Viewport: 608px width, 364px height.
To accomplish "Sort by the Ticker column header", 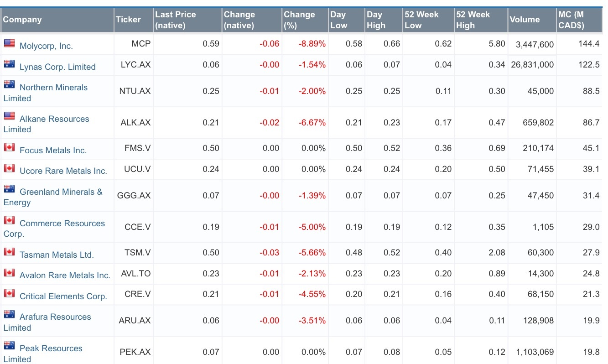I will click(x=128, y=20).
